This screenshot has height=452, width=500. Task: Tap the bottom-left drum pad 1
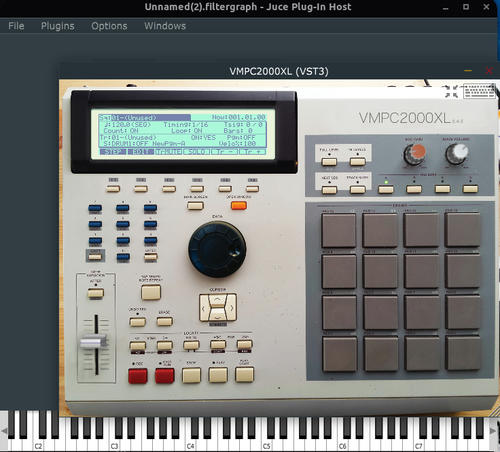pyautogui.click(x=340, y=354)
